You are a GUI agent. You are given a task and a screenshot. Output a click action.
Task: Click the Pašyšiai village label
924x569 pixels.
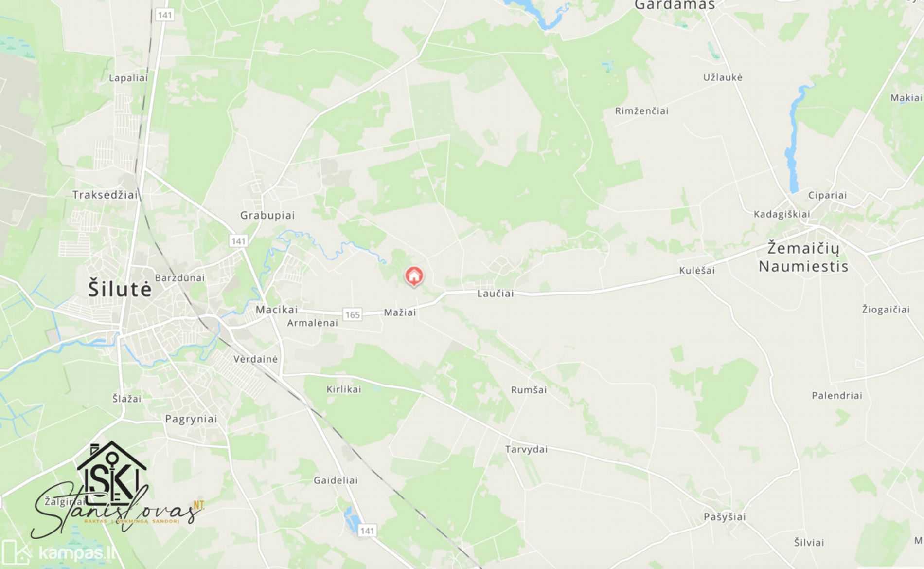pyautogui.click(x=725, y=517)
